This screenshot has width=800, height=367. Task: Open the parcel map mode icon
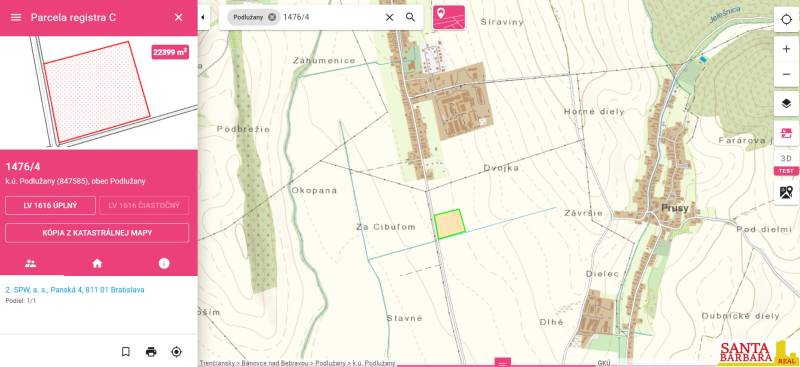(x=449, y=17)
